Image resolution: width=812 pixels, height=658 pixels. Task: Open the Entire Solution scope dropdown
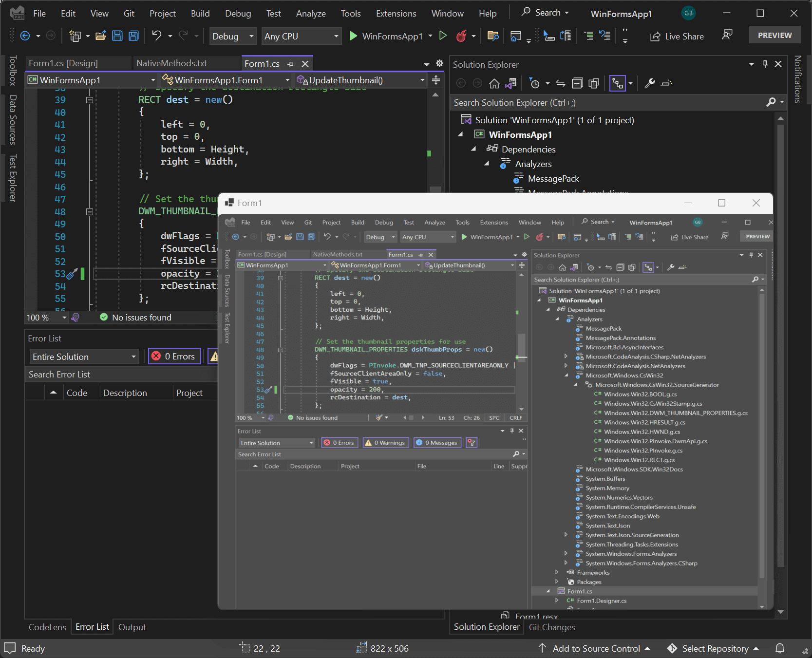[84, 357]
